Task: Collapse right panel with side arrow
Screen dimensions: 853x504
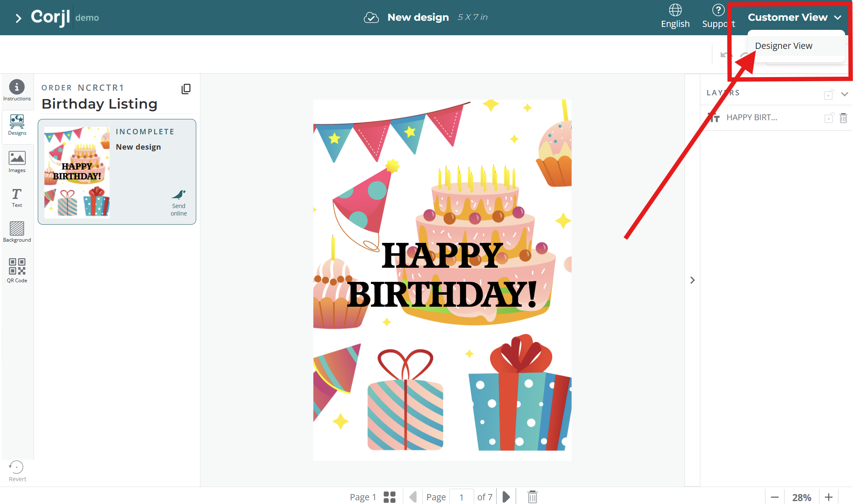Action: click(692, 280)
